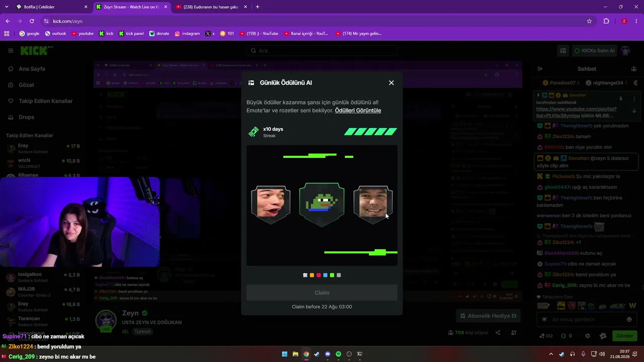Open the emoji picker in chat
Image resolution: width=644 pixels, height=362 pixels.
(x=629, y=319)
